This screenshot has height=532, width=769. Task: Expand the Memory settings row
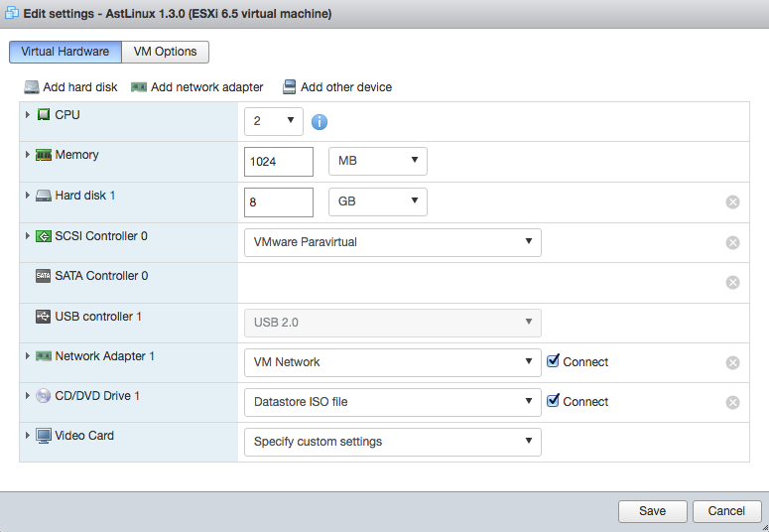point(28,155)
